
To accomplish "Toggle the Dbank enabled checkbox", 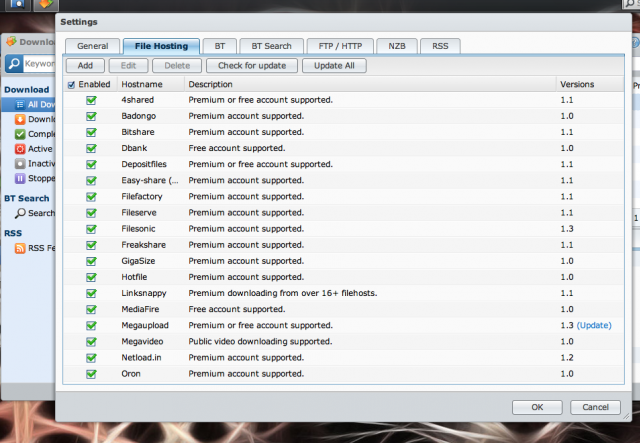I will point(91,148).
